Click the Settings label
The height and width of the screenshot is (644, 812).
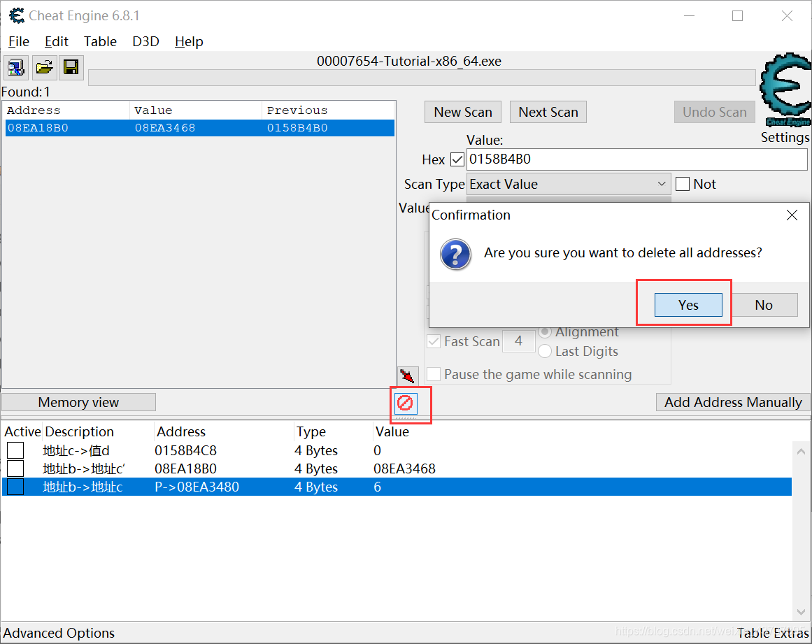pyautogui.click(x=785, y=137)
